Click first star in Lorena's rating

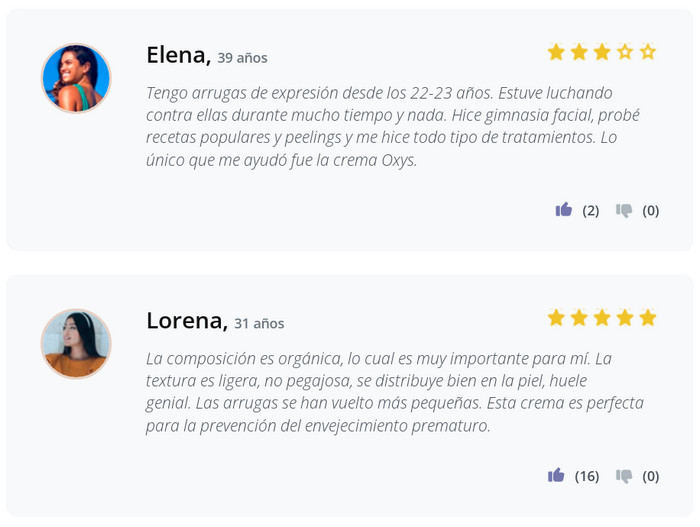click(x=556, y=318)
